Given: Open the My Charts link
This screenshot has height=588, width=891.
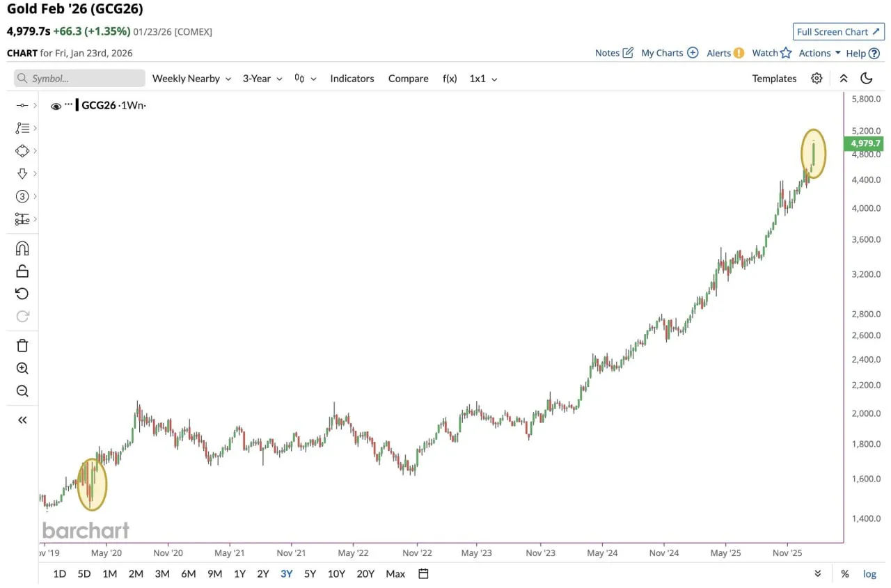Looking at the screenshot, I should click(669, 53).
